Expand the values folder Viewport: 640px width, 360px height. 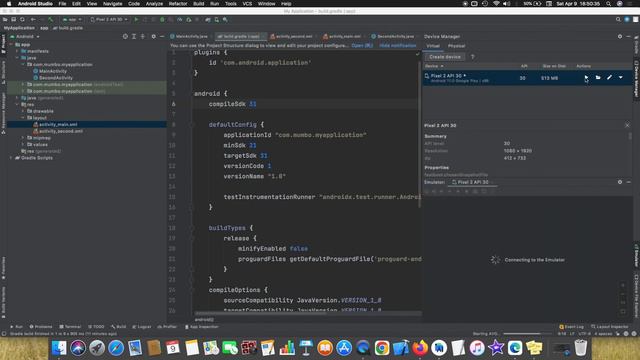[23, 144]
